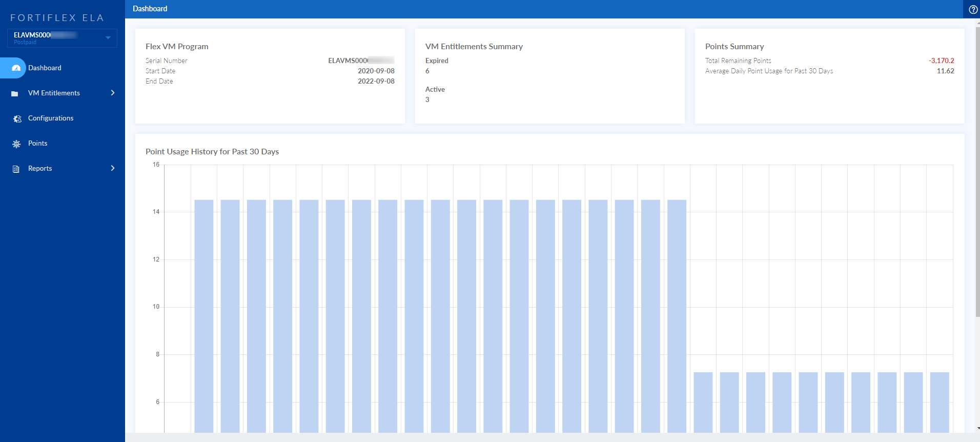Expand the VM Entitlements submenu chevron
This screenshot has width=980, height=442.
pyautogui.click(x=113, y=93)
